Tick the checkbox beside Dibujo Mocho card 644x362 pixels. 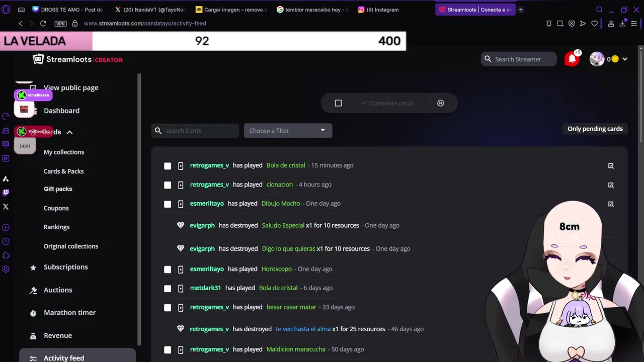click(168, 204)
